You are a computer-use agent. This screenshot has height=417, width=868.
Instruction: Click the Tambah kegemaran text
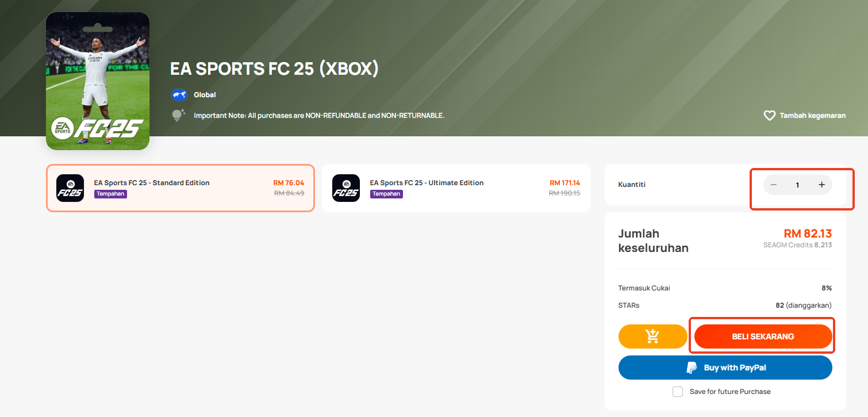tap(812, 116)
